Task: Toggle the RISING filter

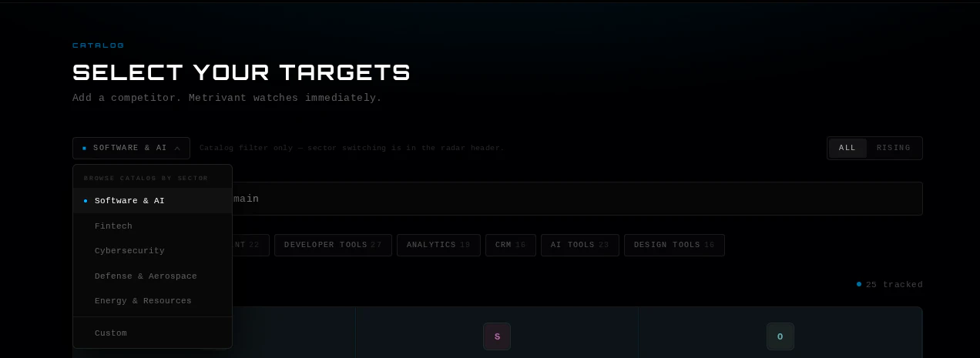Action: click(x=894, y=148)
